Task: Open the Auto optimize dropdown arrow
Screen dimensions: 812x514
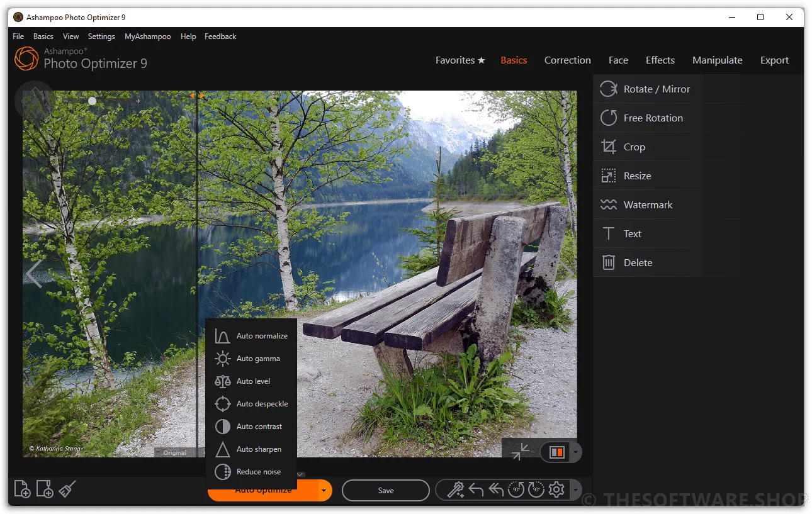Action: 324,490
